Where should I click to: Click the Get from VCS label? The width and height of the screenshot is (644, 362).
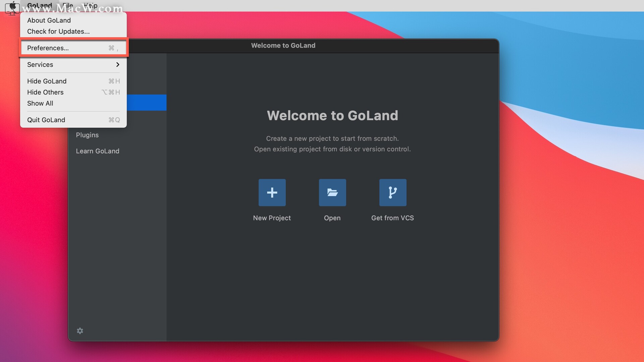point(392,218)
